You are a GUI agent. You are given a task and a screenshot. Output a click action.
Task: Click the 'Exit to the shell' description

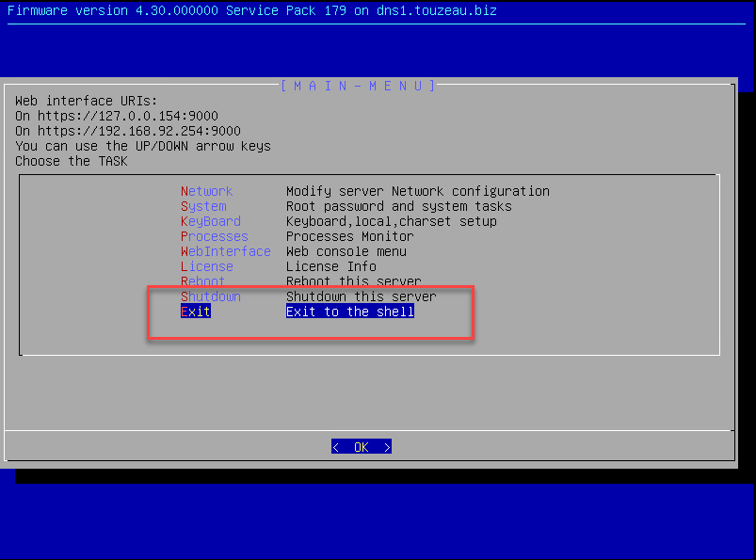coord(349,312)
